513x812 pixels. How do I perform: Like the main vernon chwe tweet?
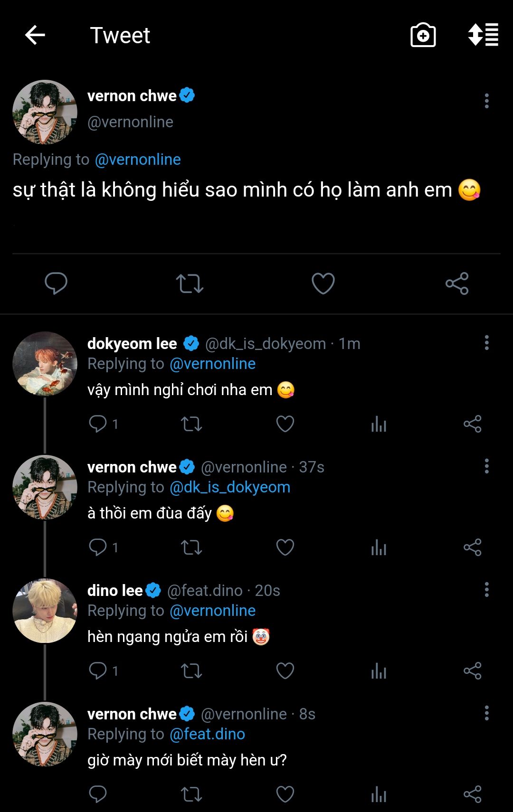tap(323, 283)
